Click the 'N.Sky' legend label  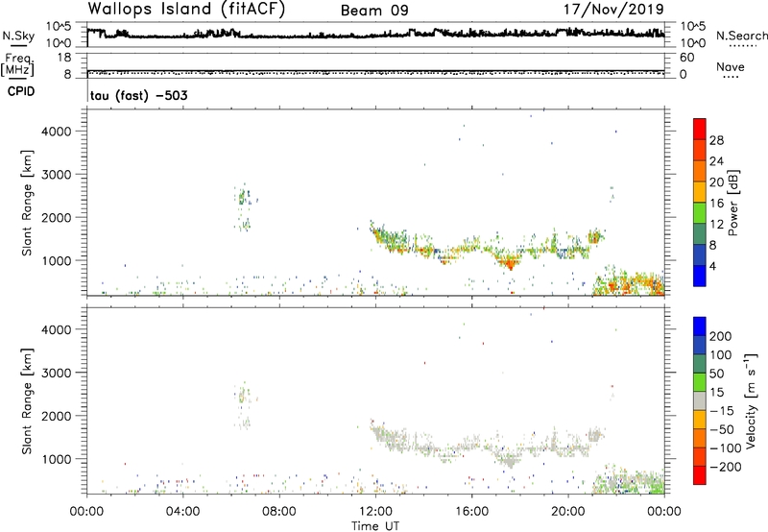(x=18, y=36)
